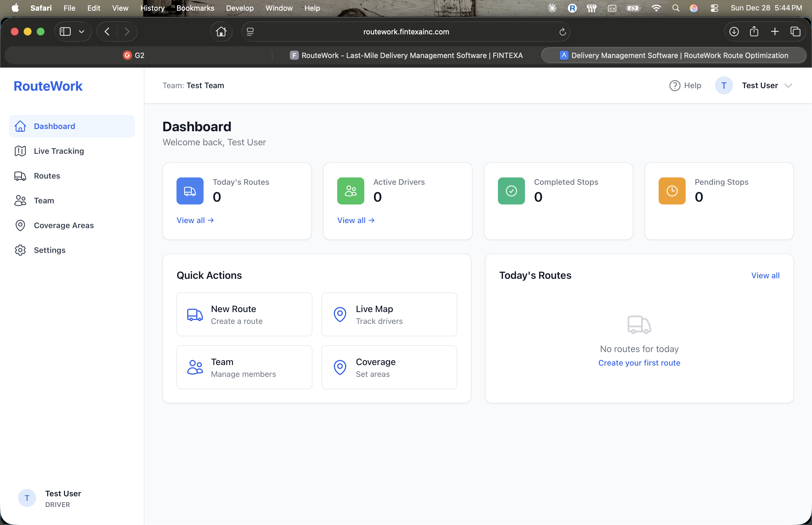812x525 pixels.
Task: Click the Create your first route link
Action: point(639,363)
